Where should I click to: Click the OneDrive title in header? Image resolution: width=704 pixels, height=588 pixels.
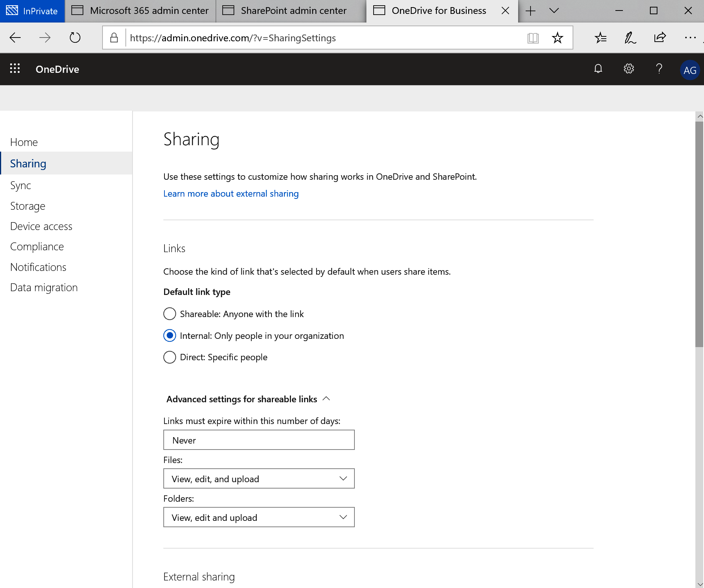[57, 69]
